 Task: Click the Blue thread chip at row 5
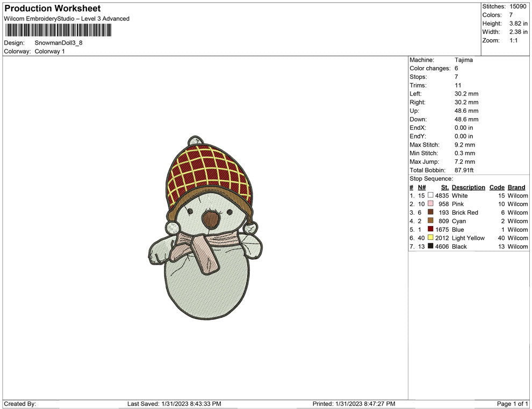click(430, 229)
